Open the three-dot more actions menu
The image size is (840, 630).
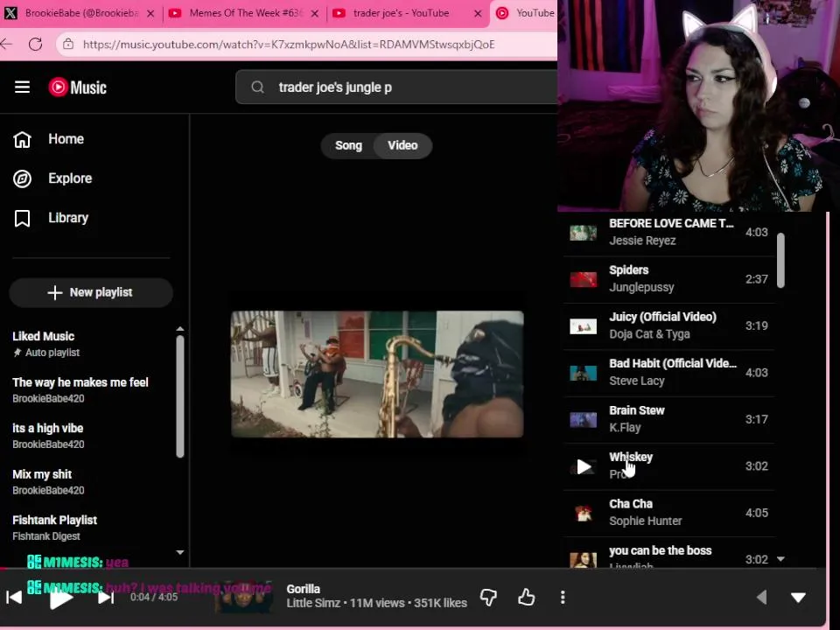click(x=563, y=598)
